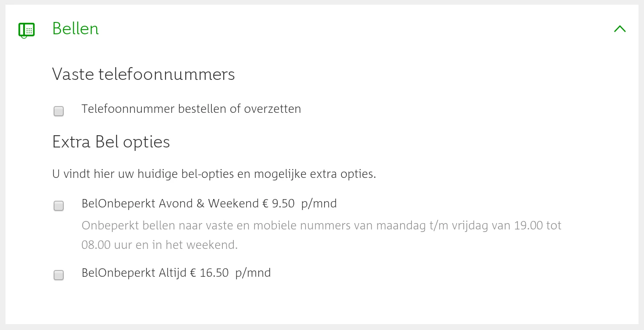The width and height of the screenshot is (644, 330).
Task: Click the '08.00 uur en in het weekend' line
Action: [x=160, y=245]
